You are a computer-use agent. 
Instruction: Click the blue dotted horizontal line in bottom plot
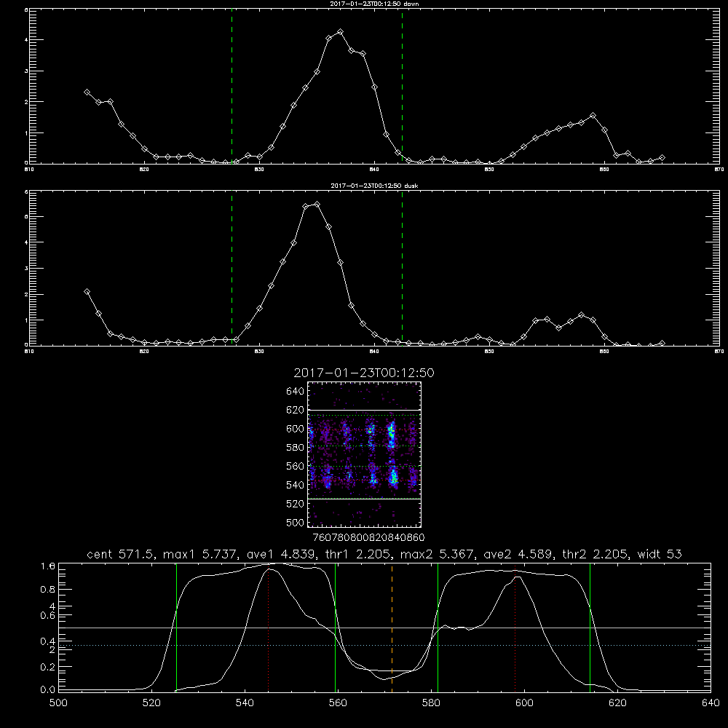tap(385, 645)
